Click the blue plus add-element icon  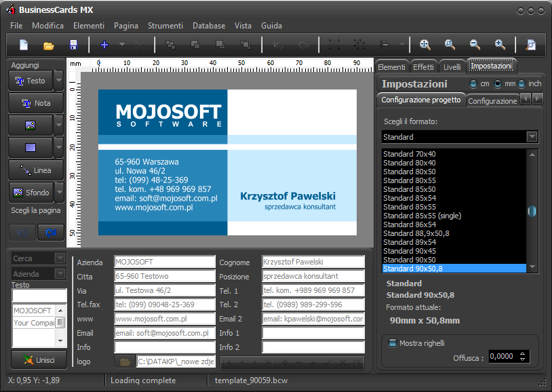104,45
